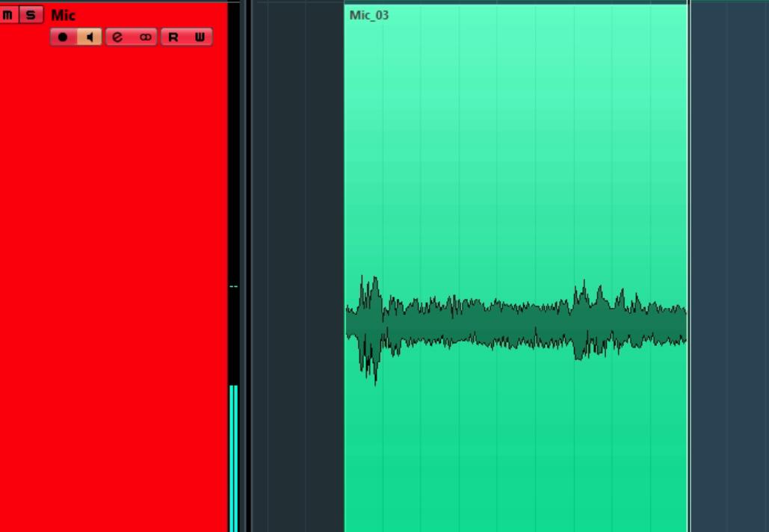Solo the Mic track

(x=31, y=15)
